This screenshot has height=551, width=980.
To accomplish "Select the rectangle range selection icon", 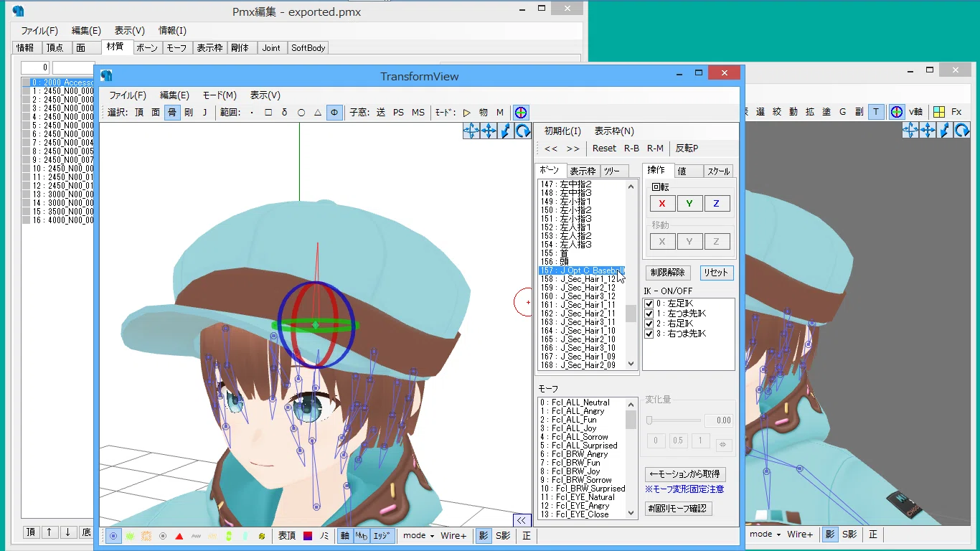I will pyautogui.click(x=268, y=113).
